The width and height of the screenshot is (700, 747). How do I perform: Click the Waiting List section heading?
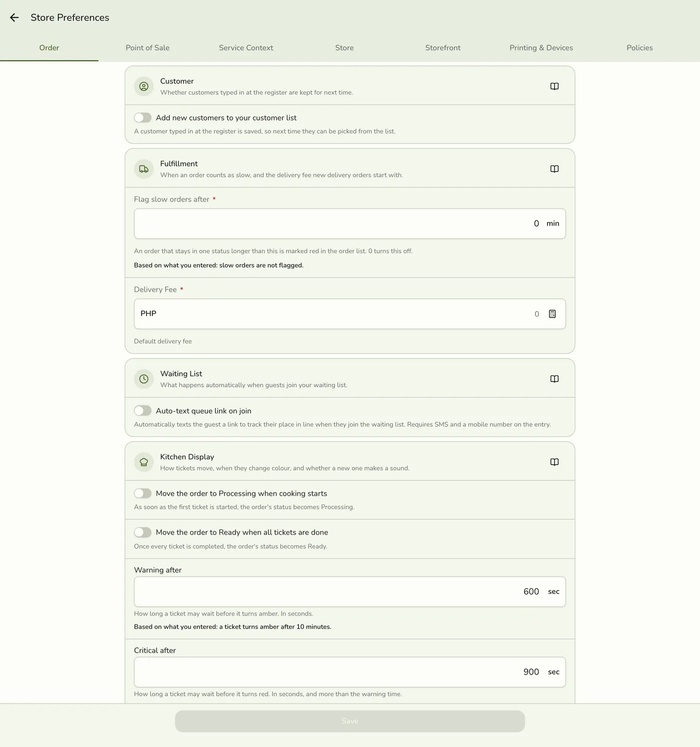click(181, 373)
